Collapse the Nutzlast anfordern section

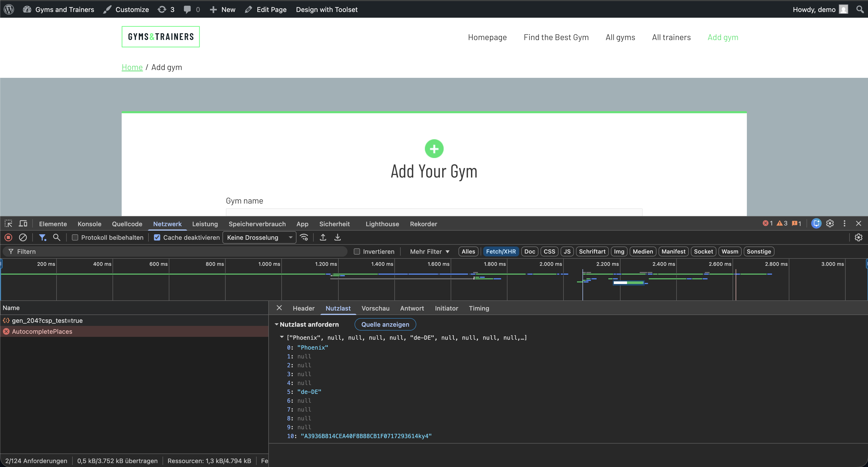coord(276,324)
